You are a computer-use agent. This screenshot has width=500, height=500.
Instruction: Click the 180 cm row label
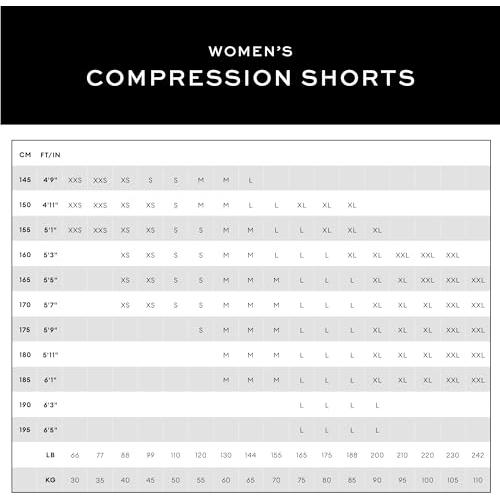25,355
